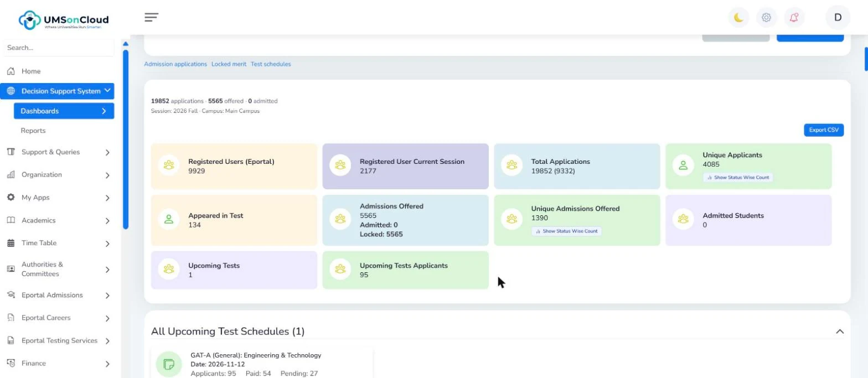Expand Organization menu chevron
Screen dimensions: 868x378
[x=107, y=175]
